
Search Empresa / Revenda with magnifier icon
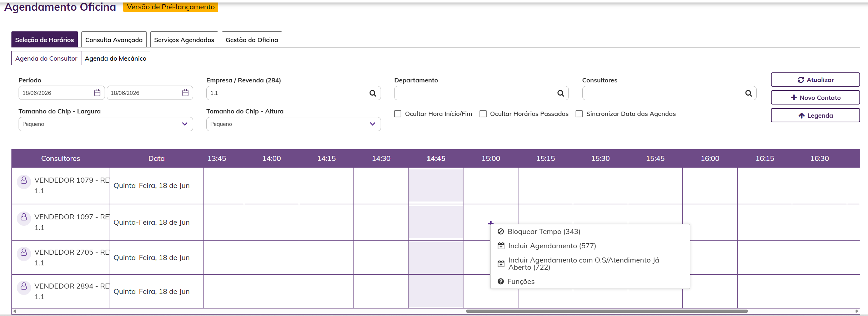(x=373, y=93)
